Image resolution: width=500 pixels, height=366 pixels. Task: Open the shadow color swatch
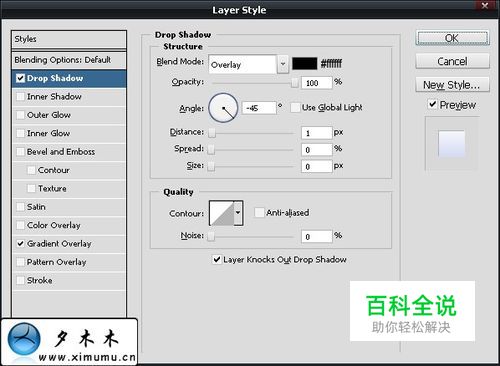(x=305, y=63)
